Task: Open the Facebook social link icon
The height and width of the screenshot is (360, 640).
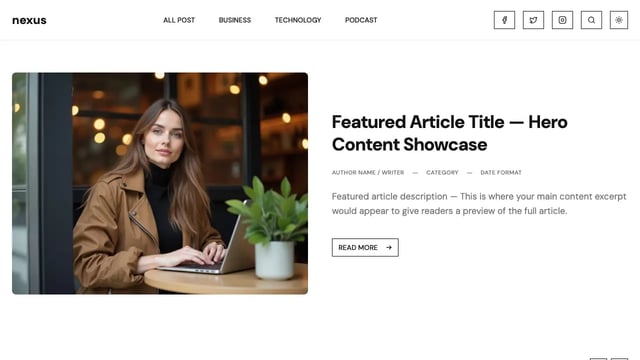Action: pos(504,20)
